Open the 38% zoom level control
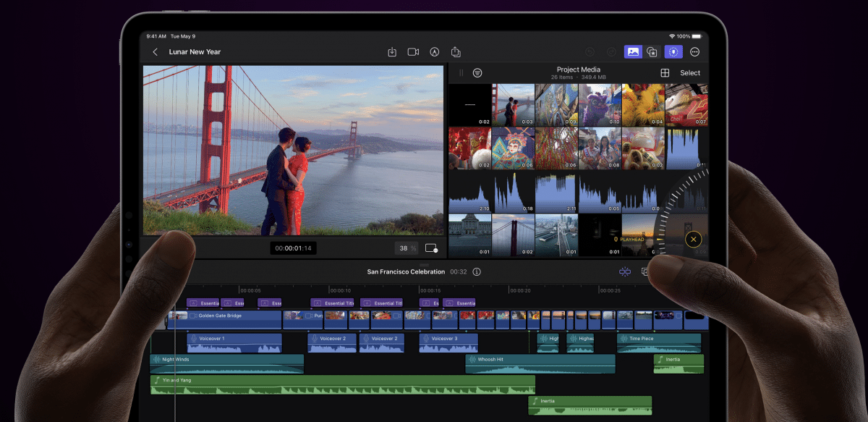 point(406,248)
